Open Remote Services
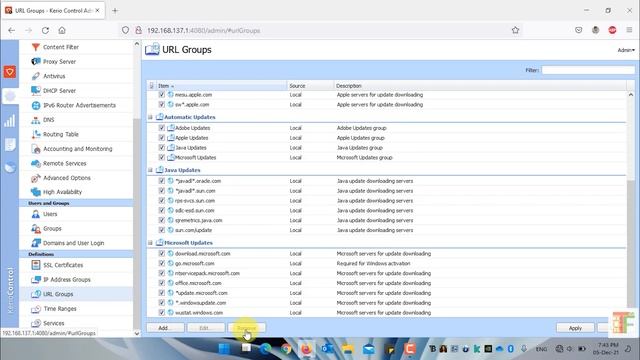Image resolution: width=640 pixels, height=360 pixels. (x=64, y=163)
